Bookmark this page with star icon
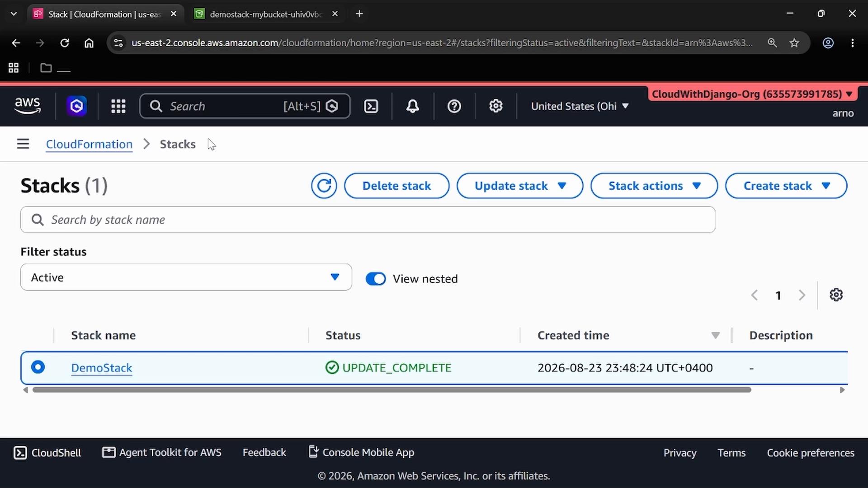This screenshot has height=488, width=868. (794, 43)
